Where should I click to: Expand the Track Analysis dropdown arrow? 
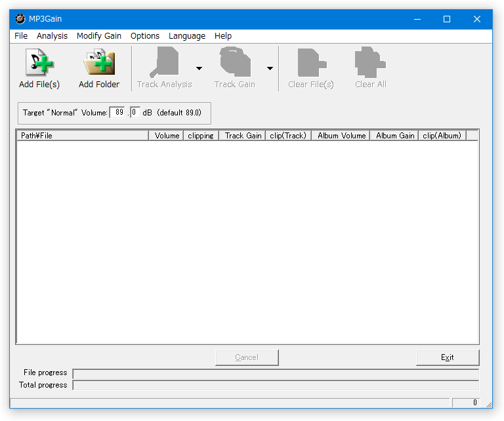pos(199,68)
